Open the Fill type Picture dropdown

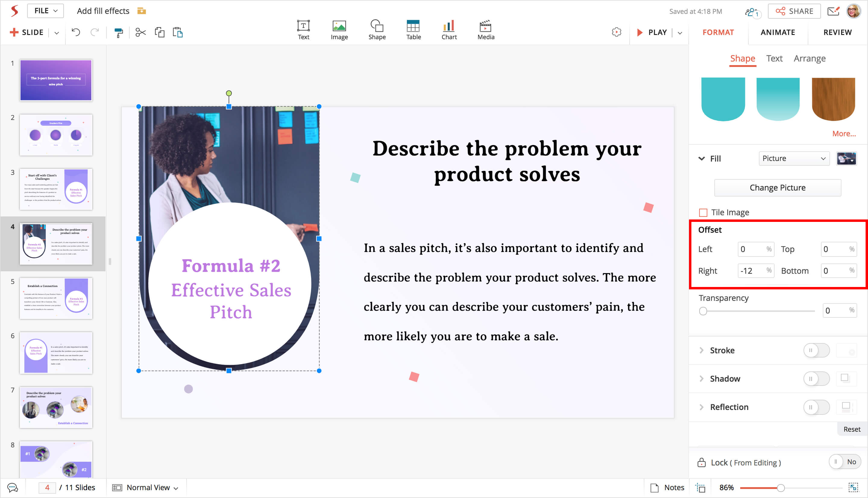[794, 158]
